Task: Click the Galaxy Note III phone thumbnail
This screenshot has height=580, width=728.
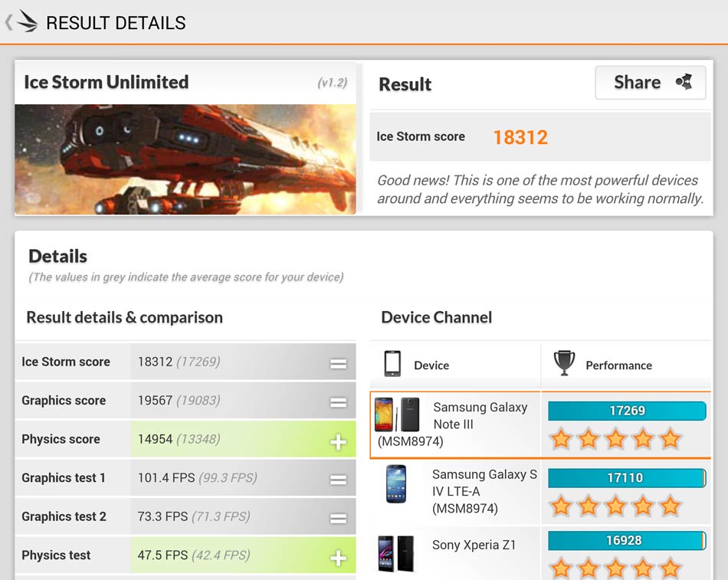Action: tap(398, 415)
